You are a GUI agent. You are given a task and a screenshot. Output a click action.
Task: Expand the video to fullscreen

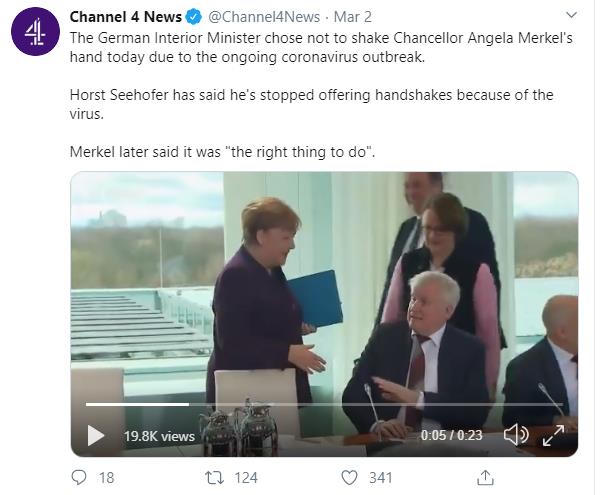pyautogui.click(x=553, y=435)
